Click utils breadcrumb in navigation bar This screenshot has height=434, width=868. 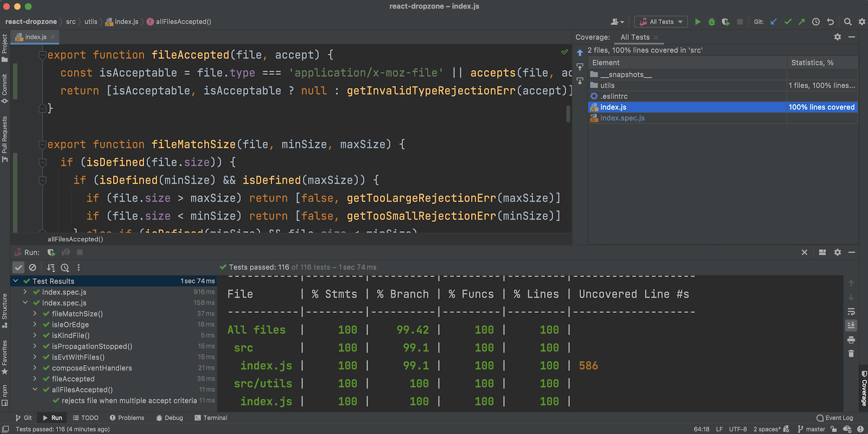91,22
